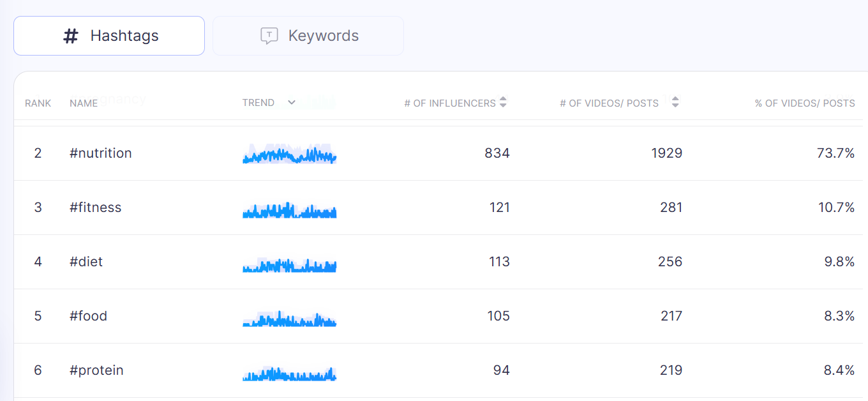This screenshot has width=868, height=401.
Task: Click the RANK column header
Action: [38, 103]
